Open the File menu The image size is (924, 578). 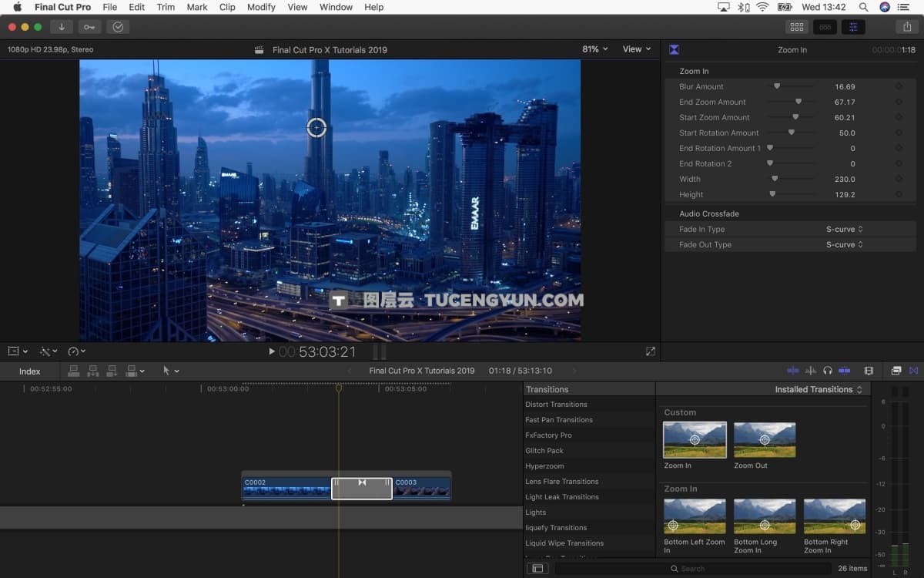(x=110, y=7)
